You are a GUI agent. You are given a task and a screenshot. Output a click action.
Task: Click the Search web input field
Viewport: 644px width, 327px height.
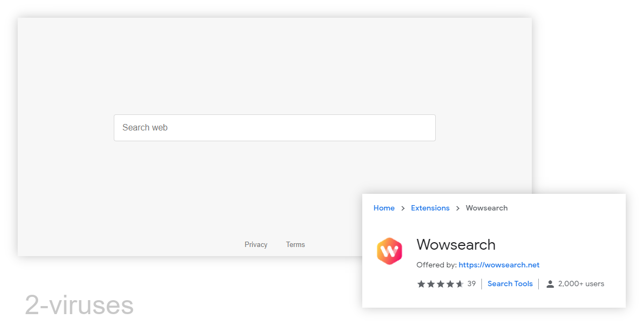tap(274, 128)
